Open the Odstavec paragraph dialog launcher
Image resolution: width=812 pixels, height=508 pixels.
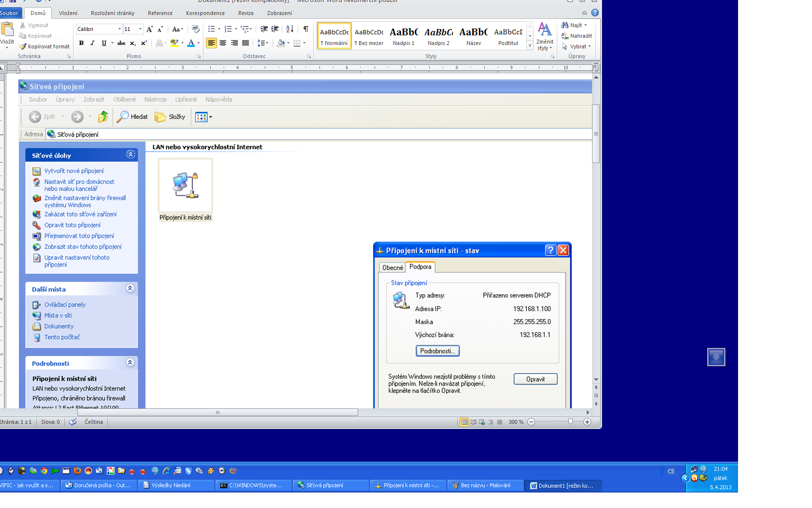pyautogui.click(x=309, y=57)
